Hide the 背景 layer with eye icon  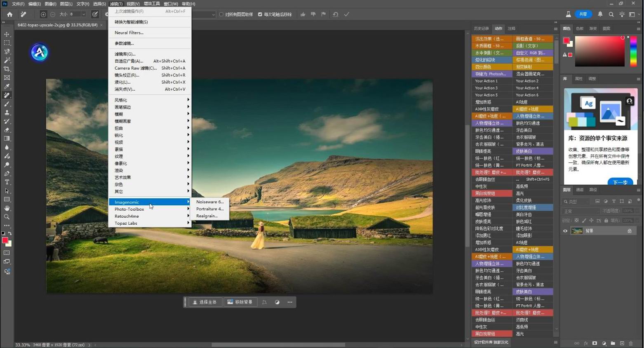pos(565,231)
